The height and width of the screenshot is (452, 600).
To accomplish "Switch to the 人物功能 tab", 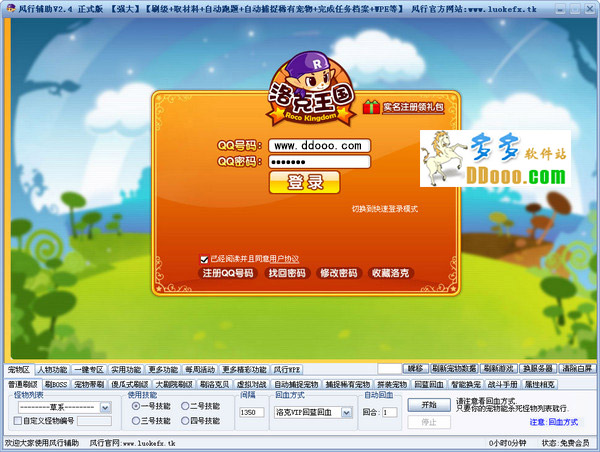I will click(x=52, y=370).
